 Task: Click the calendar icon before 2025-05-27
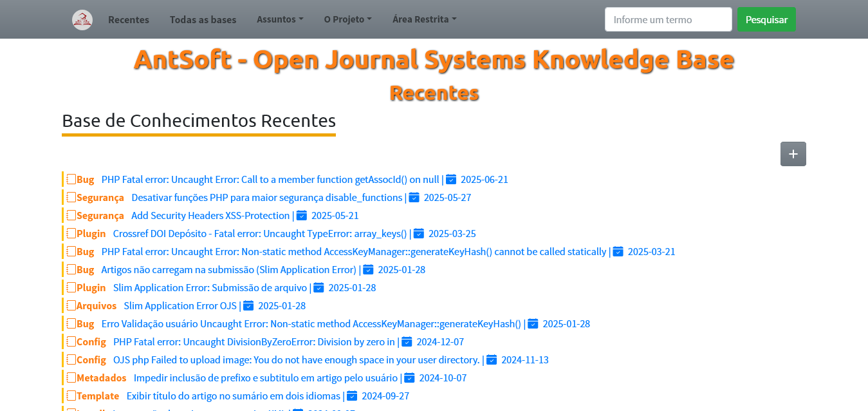tap(414, 197)
